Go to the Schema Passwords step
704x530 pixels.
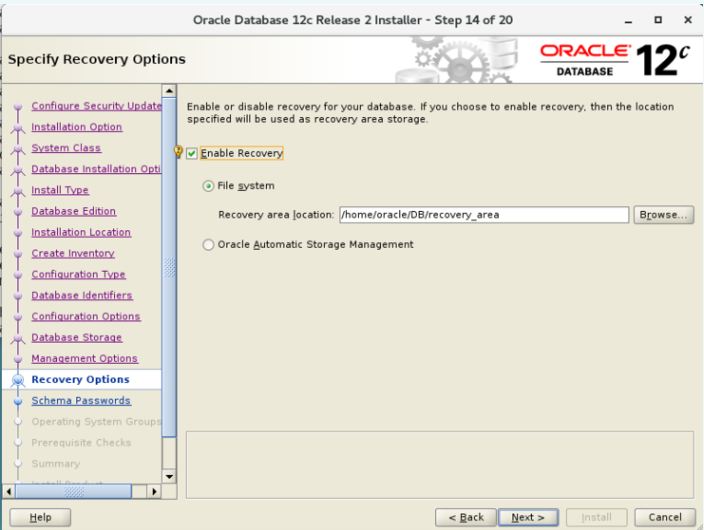point(81,401)
